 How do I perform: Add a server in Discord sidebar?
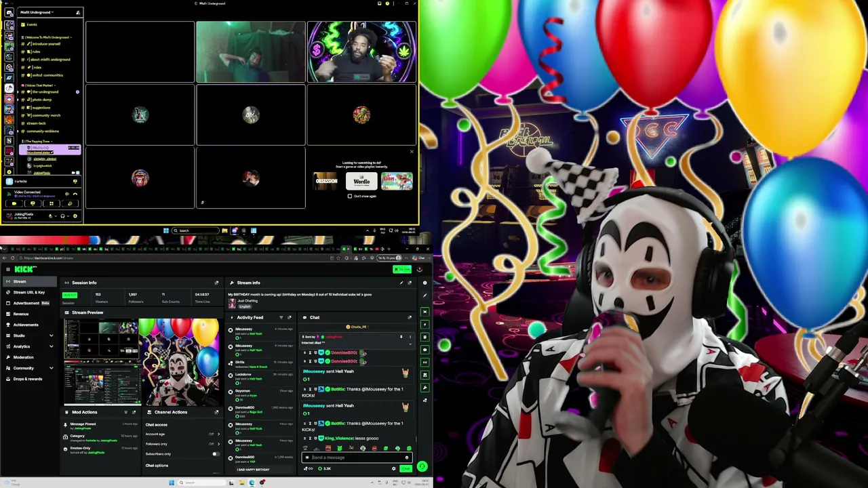(x=9, y=171)
